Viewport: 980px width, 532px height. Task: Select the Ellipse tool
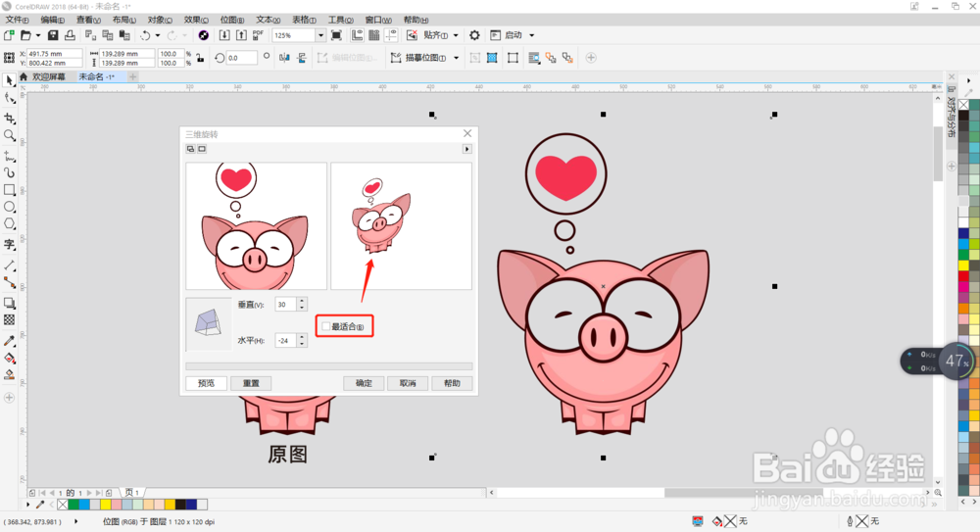[10, 207]
